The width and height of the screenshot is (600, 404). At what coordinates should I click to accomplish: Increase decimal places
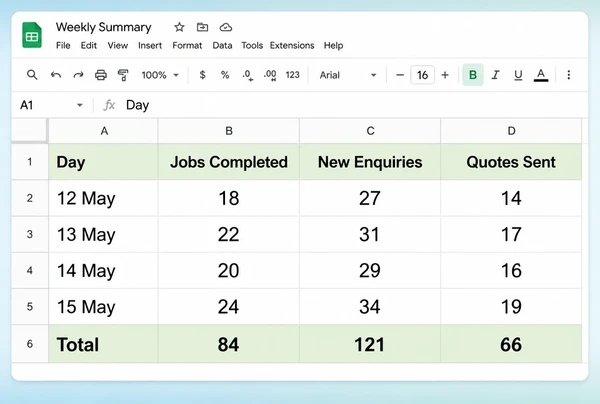(270, 75)
